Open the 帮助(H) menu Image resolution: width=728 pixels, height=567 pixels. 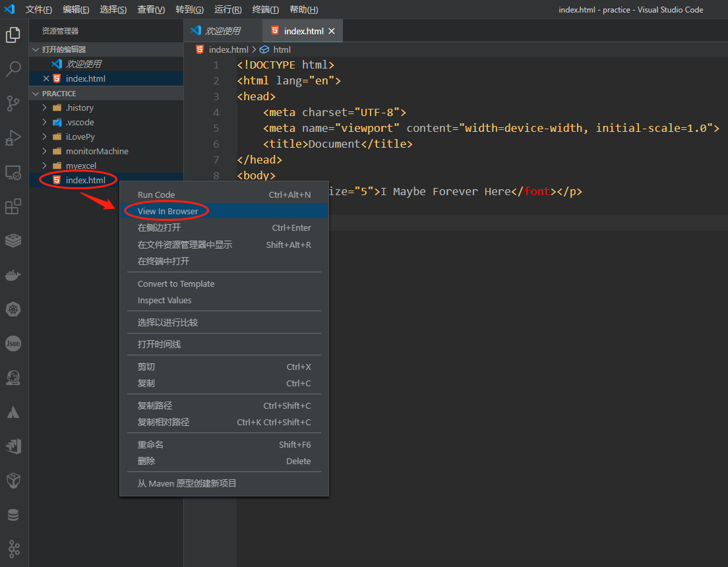click(x=303, y=9)
